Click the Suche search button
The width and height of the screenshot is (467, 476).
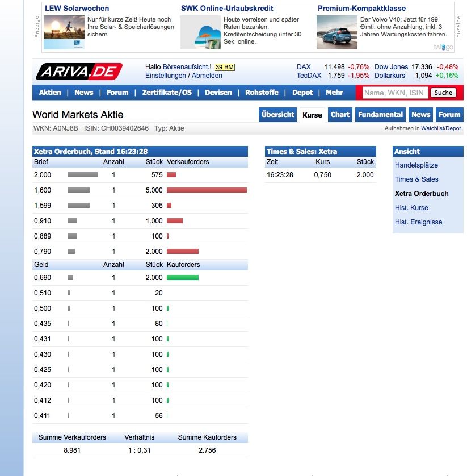pos(443,93)
